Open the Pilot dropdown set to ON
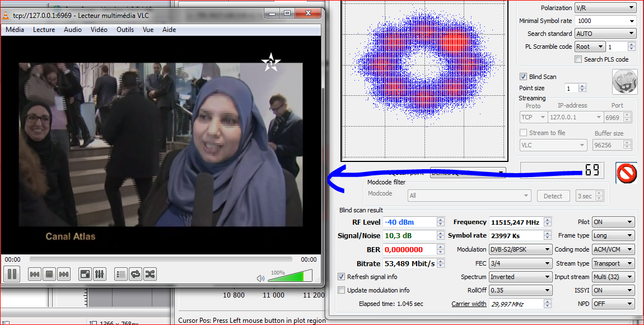644x325 pixels. pyautogui.click(x=613, y=222)
